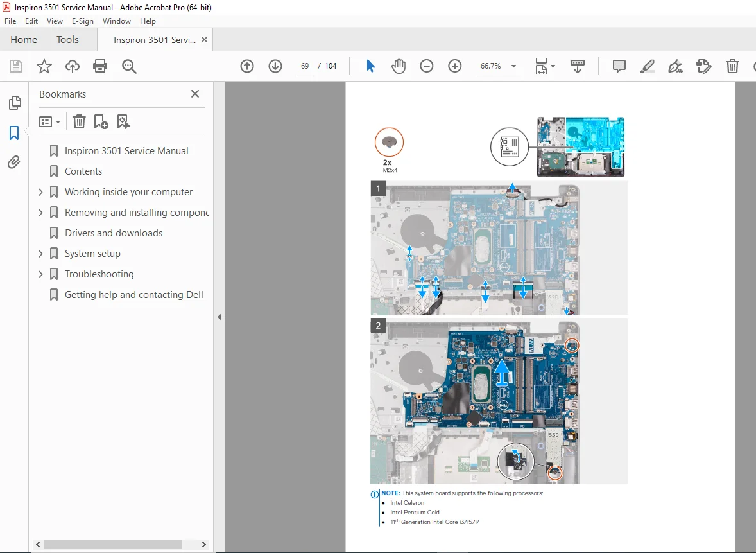Open the zoom level dropdown

click(x=513, y=66)
